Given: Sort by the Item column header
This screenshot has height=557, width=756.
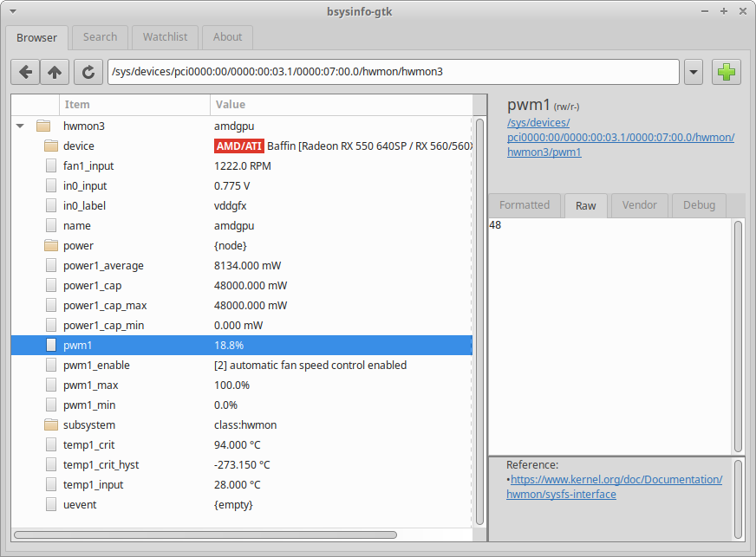Looking at the screenshot, I should coord(134,105).
